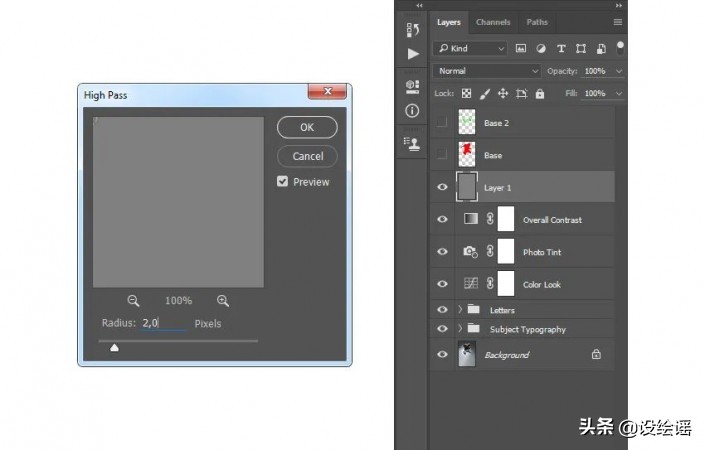Click Cancel in High Pass dialog
The image size is (705, 450).
308,156
